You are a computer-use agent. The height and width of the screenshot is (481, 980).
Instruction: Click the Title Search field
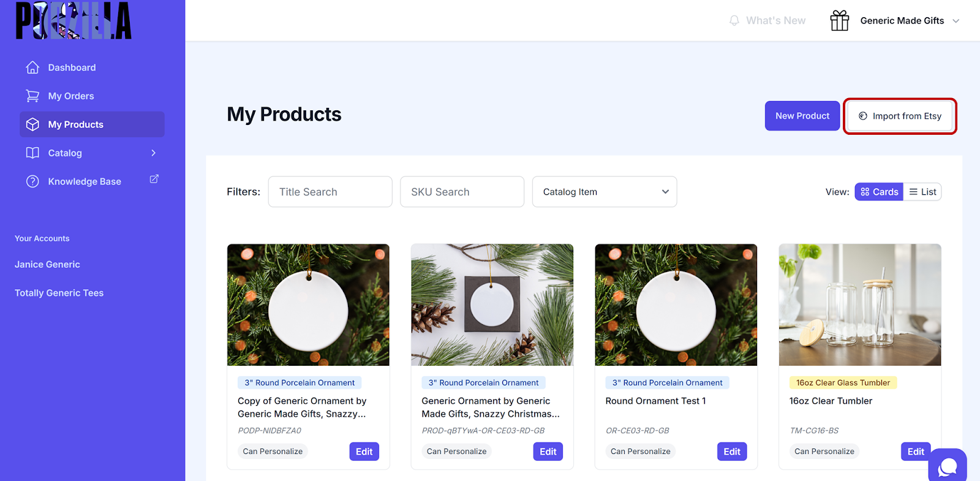[x=330, y=192]
